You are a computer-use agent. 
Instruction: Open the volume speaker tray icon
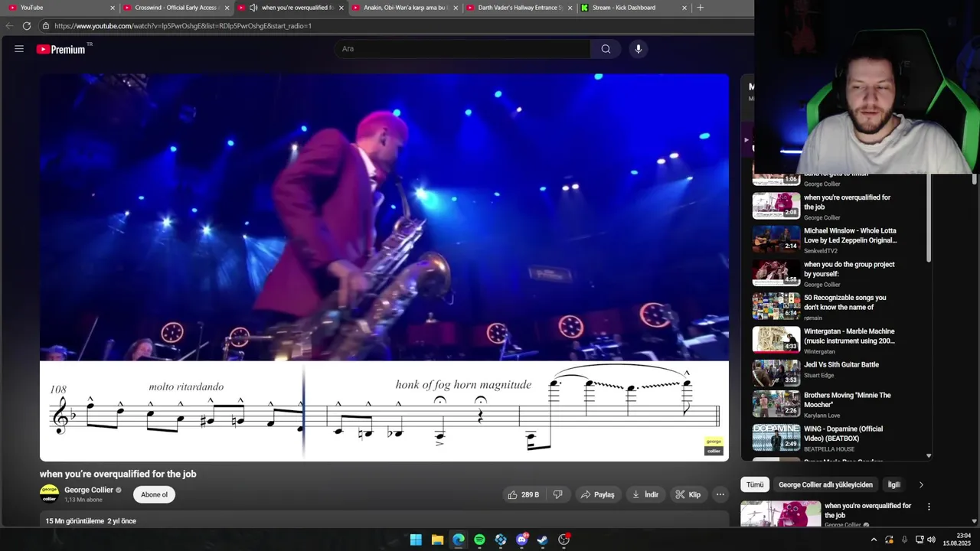tap(932, 540)
